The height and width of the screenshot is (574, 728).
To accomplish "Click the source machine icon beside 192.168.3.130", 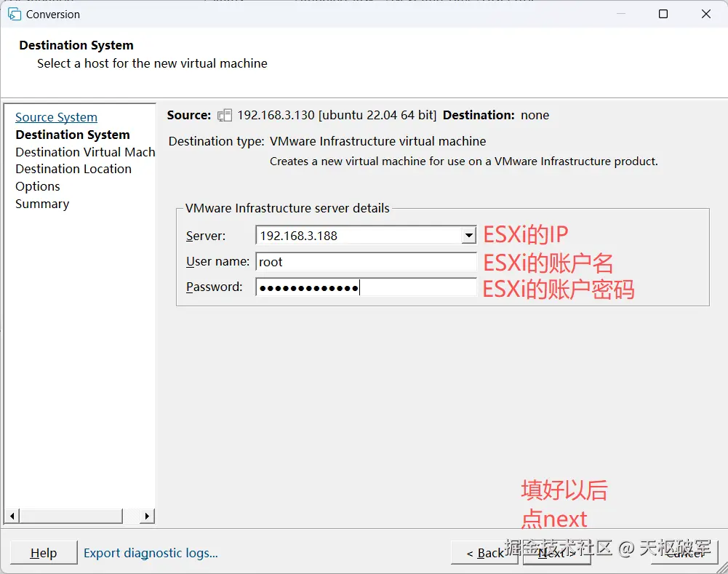I will coord(224,115).
